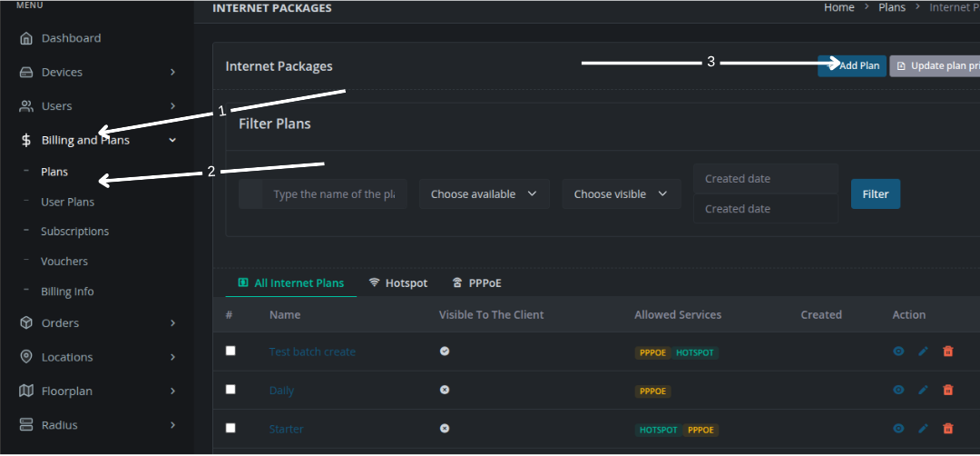View the Starter plan via eye icon
The image size is (980, 456).
[x=898, y=429]
